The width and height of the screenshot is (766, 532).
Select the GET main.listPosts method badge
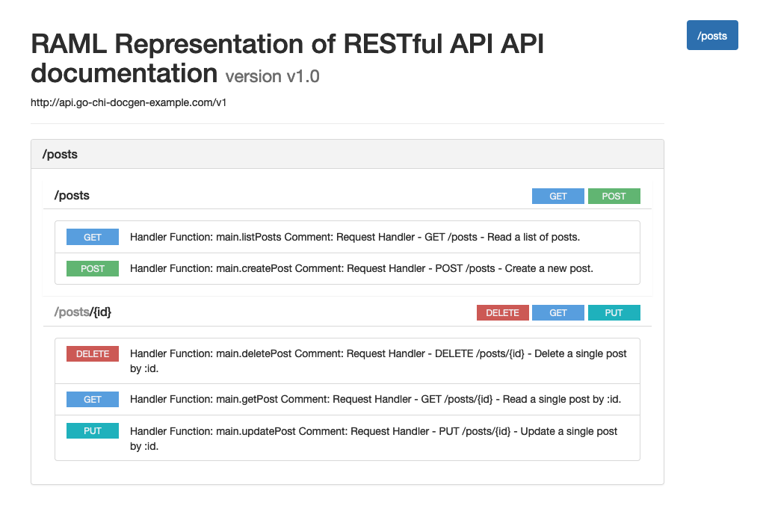coord(93,237)
